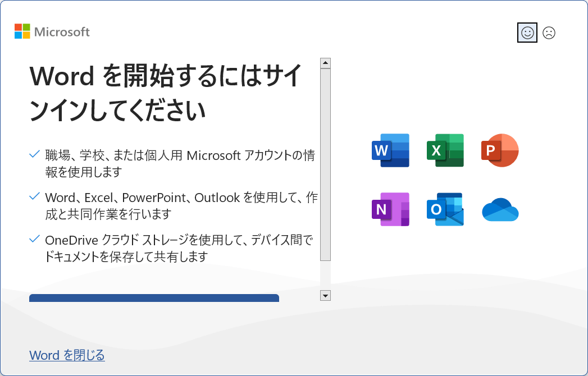
Task: Click the heading 'Word を開始するにはサインインしてください'
Action: click(x=165, y=93)
